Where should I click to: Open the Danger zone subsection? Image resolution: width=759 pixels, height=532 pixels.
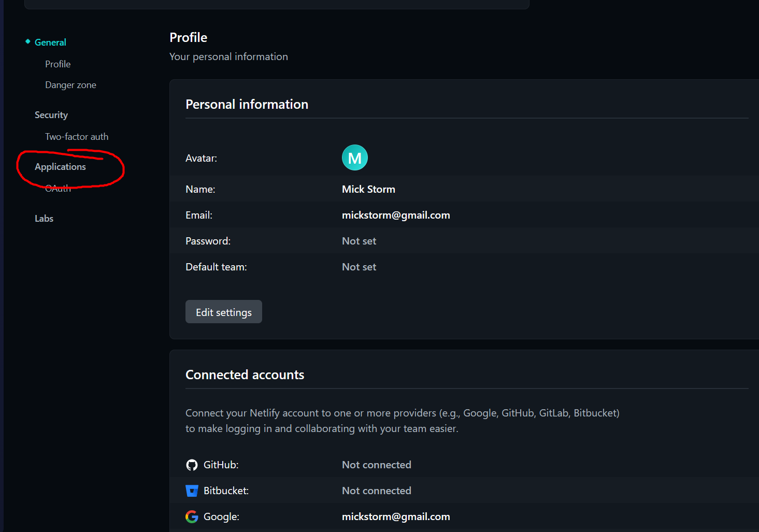(70, 85)
